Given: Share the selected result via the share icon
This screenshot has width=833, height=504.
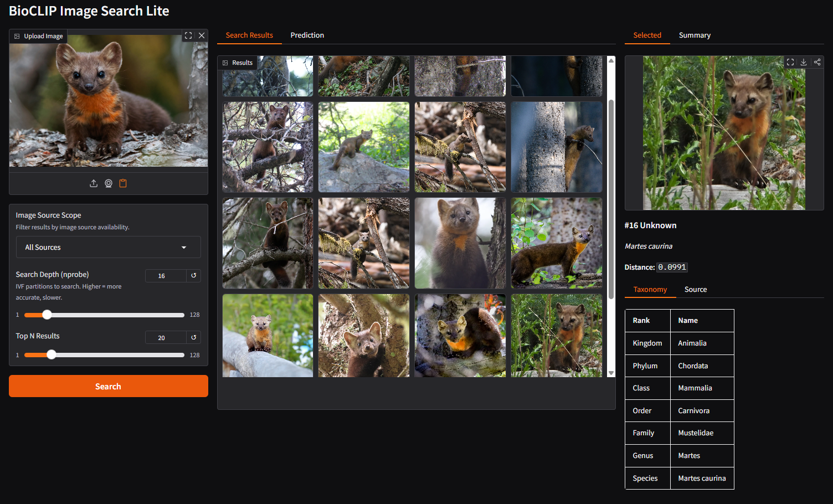Looking at the screenshot, I should 817,62.
